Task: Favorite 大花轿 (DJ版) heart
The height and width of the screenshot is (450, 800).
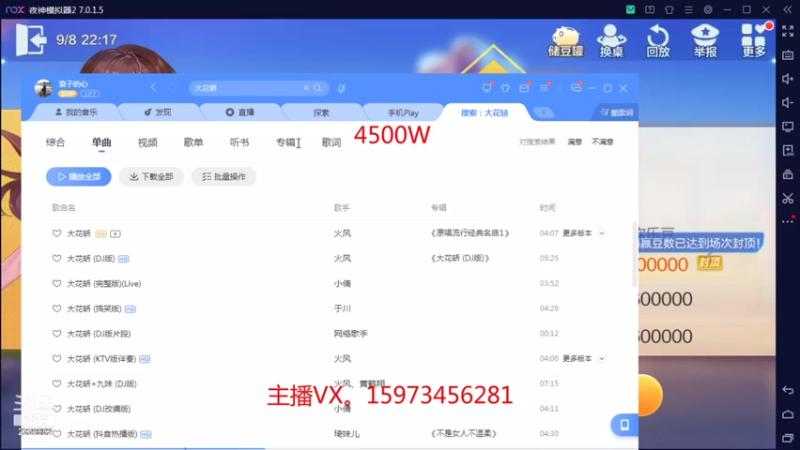Action: pyautogui.click(x=57, y=258)
